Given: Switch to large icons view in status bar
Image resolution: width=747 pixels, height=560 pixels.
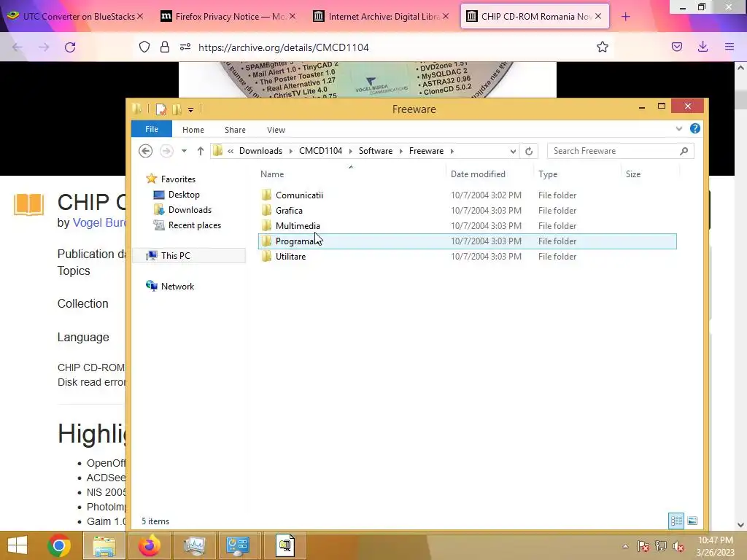Looking at the screenshot, I should click(x=692, y=521).
